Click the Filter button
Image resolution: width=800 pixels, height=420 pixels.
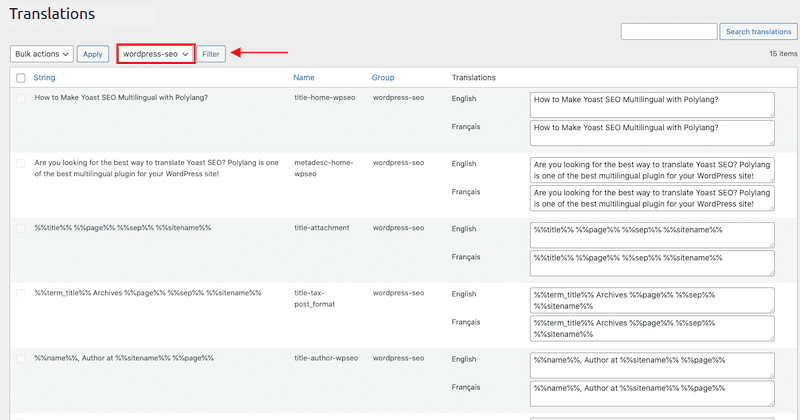coord(211,54)
